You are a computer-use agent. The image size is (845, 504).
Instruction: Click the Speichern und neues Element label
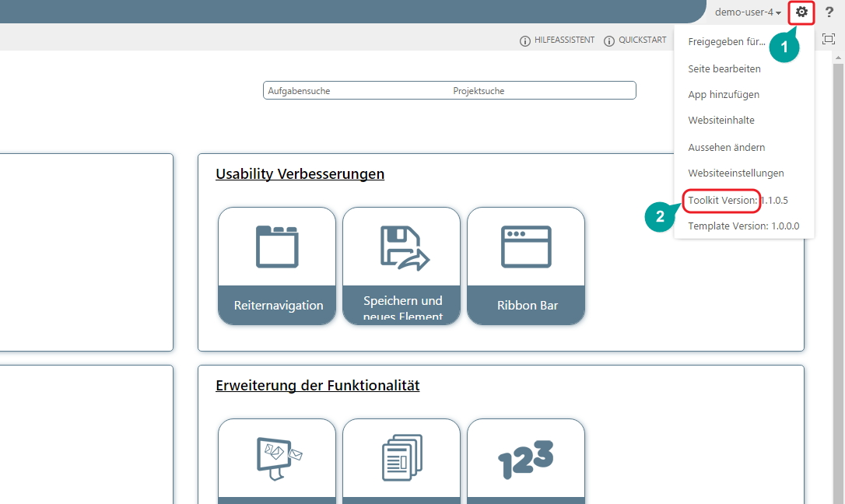(x=402, y=307)
